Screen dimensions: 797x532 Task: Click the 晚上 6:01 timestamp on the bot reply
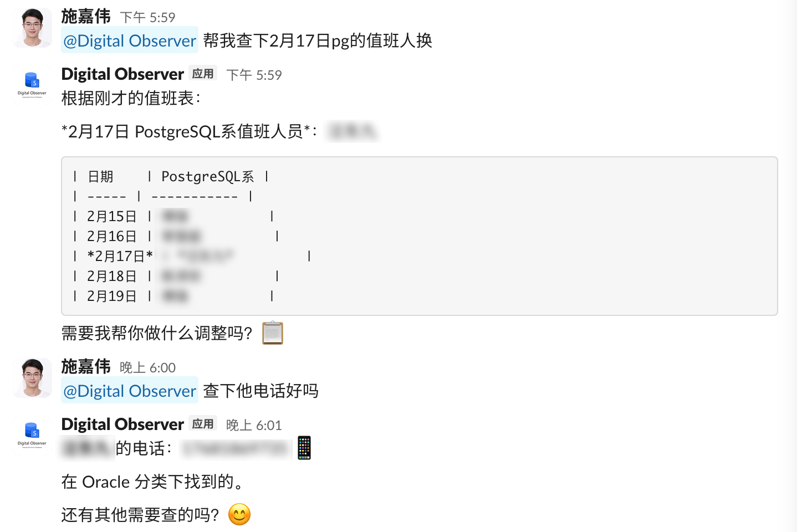click(254, 425)
